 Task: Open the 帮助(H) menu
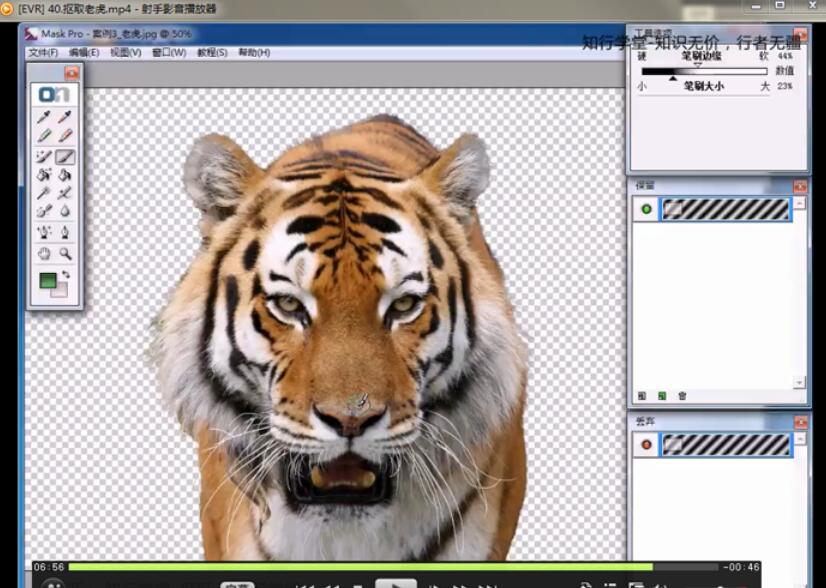tap(253, 52)
